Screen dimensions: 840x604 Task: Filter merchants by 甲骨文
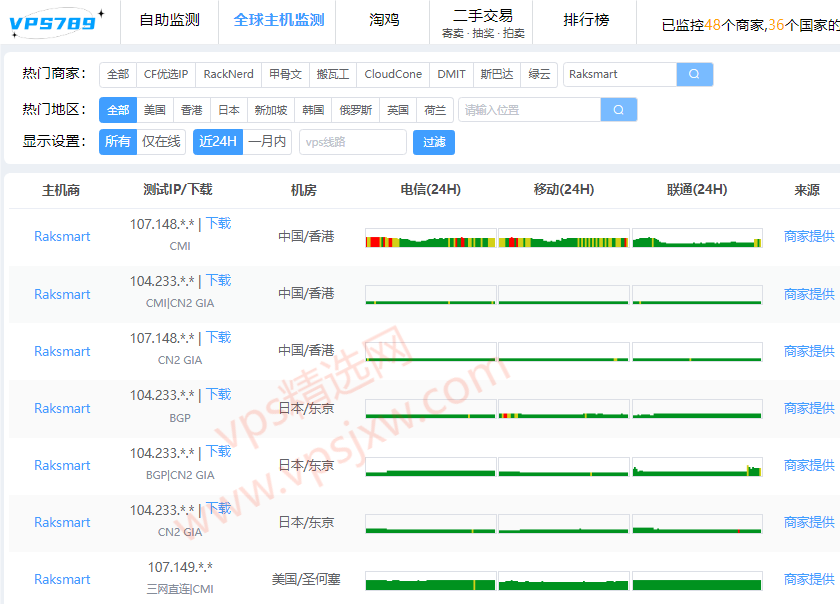(286, 74)
